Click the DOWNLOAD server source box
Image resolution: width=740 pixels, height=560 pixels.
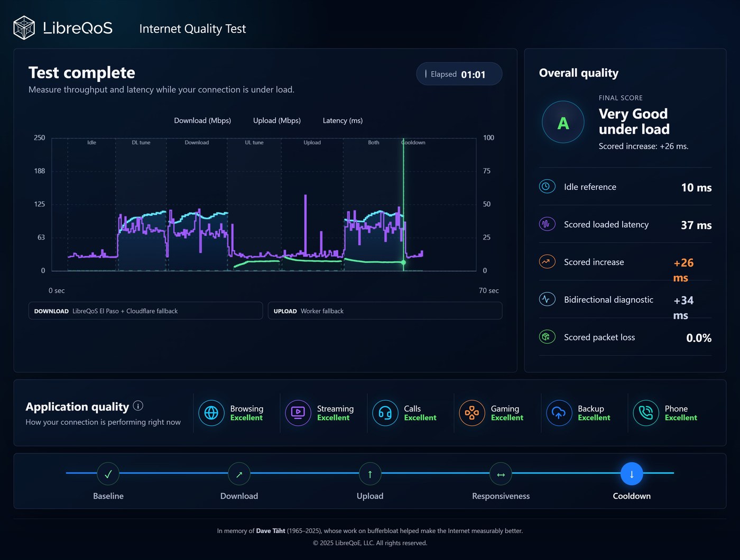point(145,311)
